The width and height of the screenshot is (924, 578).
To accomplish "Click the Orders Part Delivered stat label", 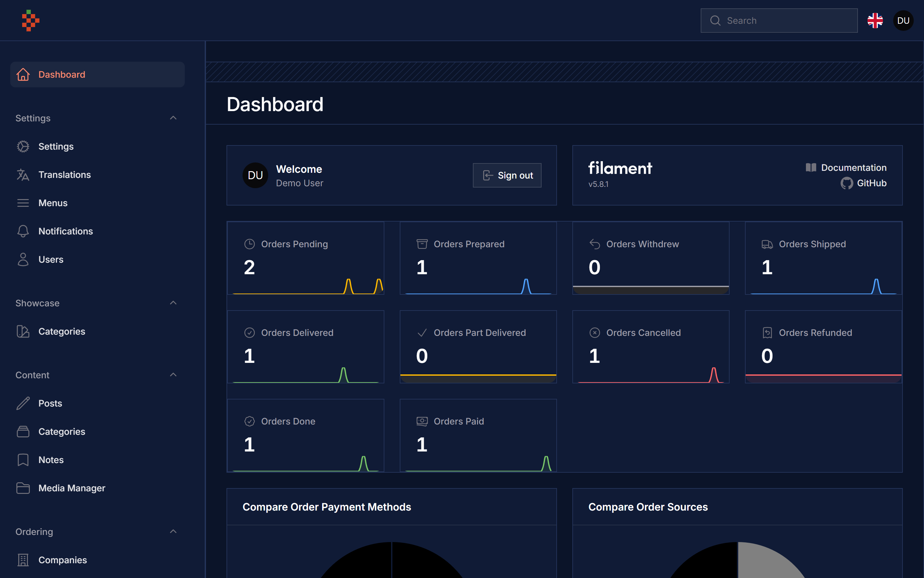I will point(480,333).
